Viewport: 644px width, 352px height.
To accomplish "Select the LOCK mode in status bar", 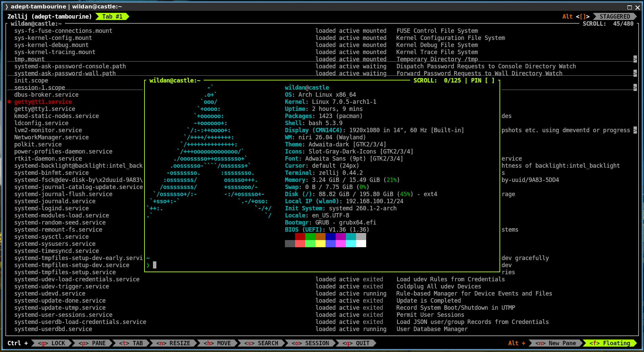I will click(51, 343).
